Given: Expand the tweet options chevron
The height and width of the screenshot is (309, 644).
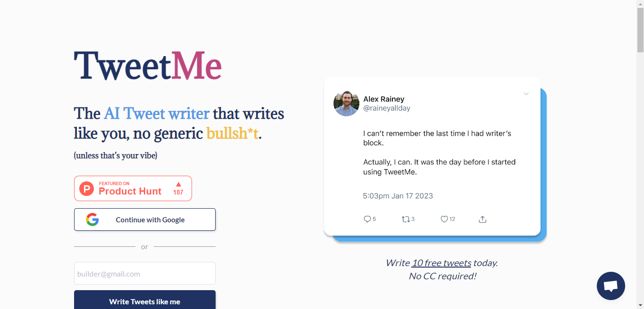Looking at the screenshot, I should click(526, 94).
